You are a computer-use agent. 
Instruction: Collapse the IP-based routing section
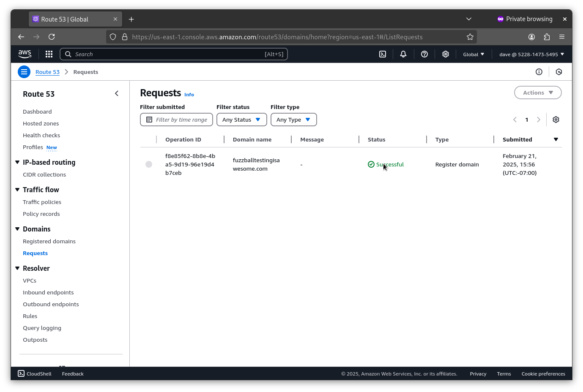tap(17, 162)
